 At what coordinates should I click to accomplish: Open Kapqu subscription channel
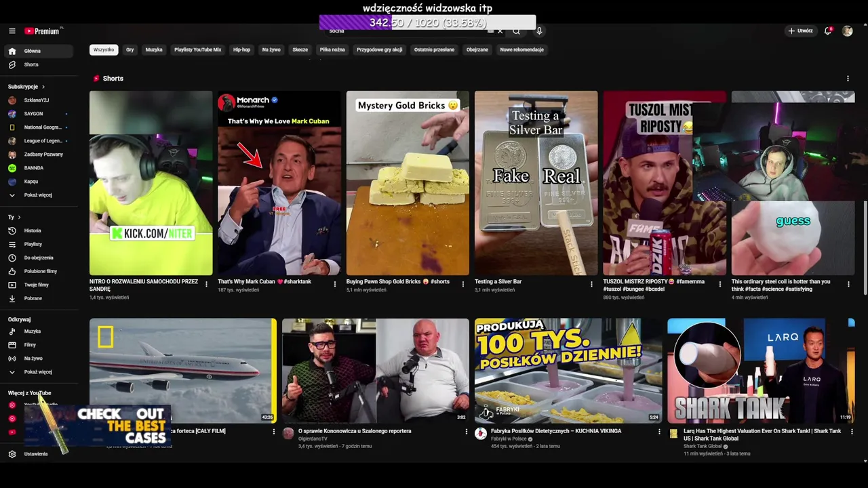click(39, 182)
